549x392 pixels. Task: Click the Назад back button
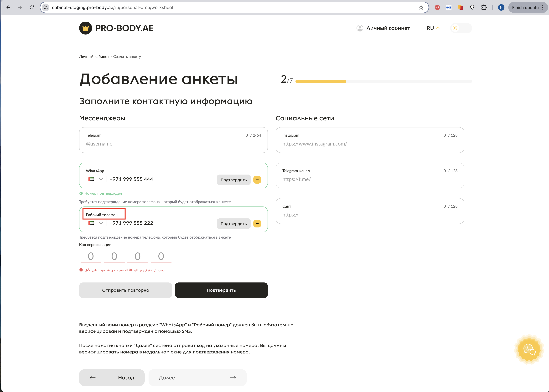[x=112, y=377]
